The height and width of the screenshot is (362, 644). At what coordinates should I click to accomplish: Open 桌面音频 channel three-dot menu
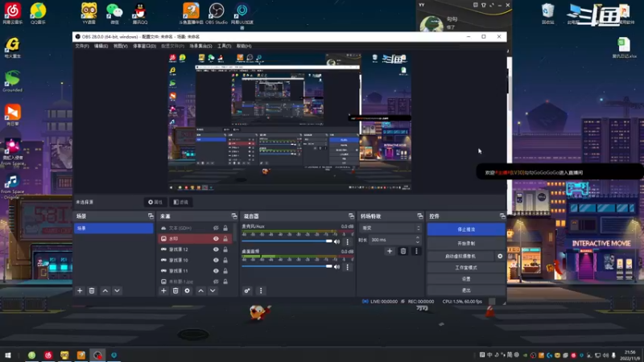[x=348, y=267]
